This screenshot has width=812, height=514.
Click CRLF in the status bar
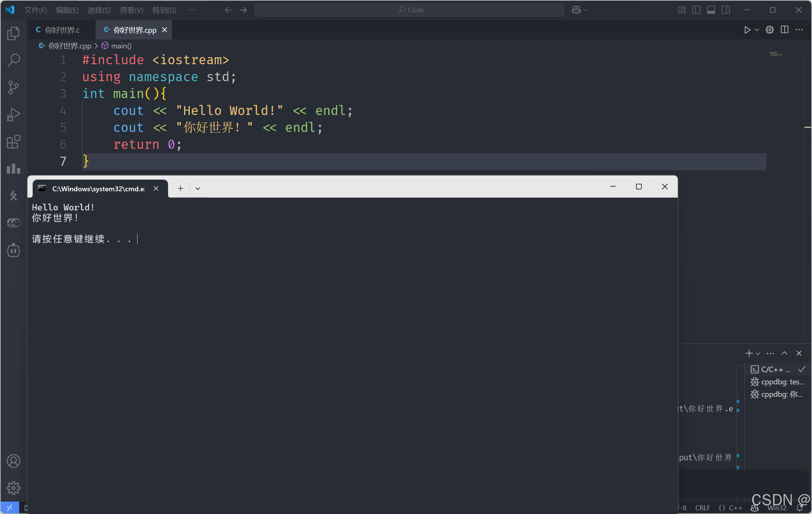pos(702,508)
